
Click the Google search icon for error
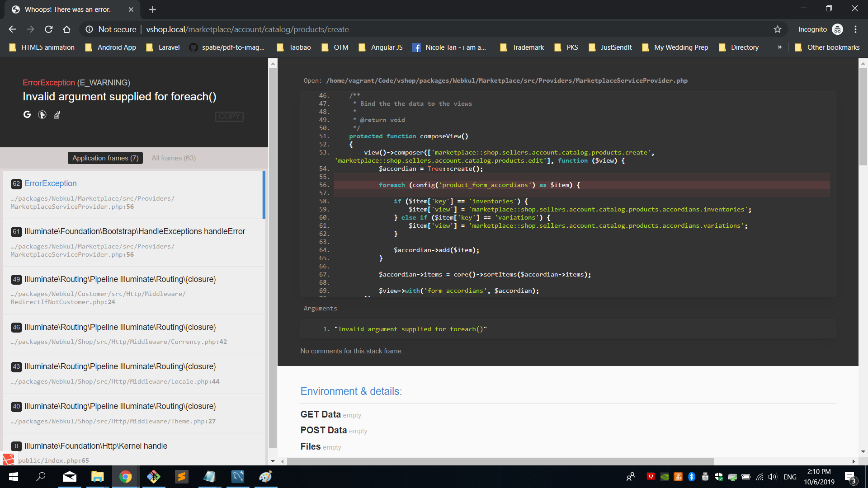(27, 114)
